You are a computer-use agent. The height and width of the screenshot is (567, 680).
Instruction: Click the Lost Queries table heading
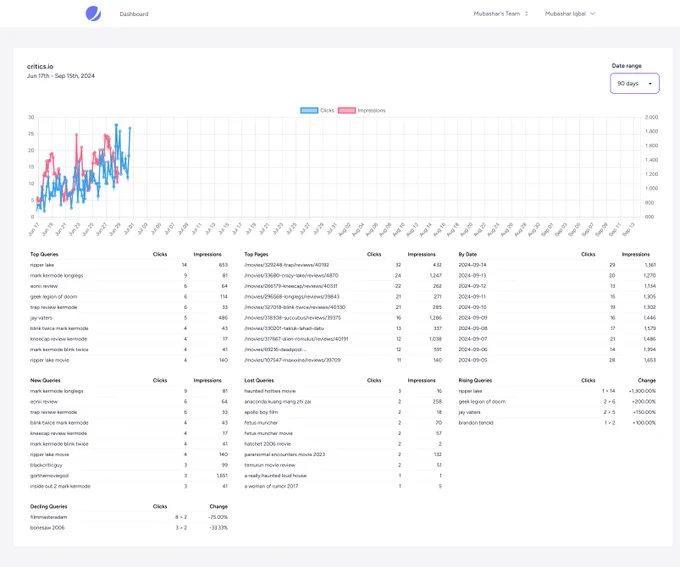coord(259,380)
